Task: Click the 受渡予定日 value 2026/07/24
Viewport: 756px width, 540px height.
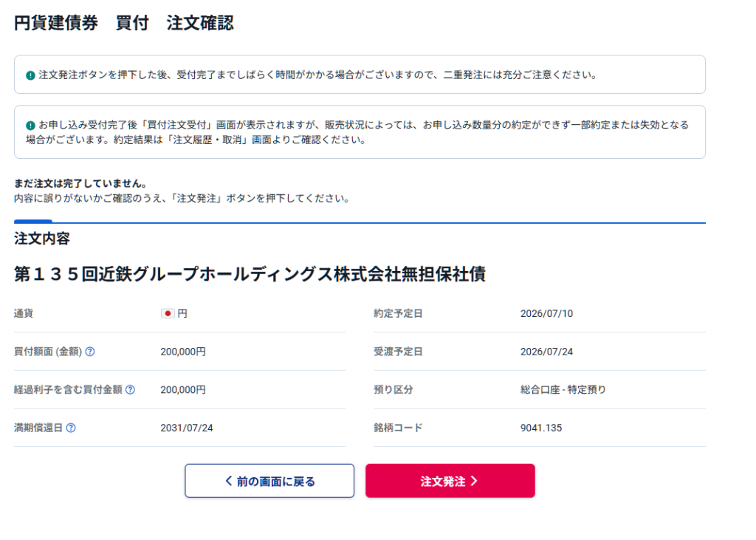Action: pos(546,352)
